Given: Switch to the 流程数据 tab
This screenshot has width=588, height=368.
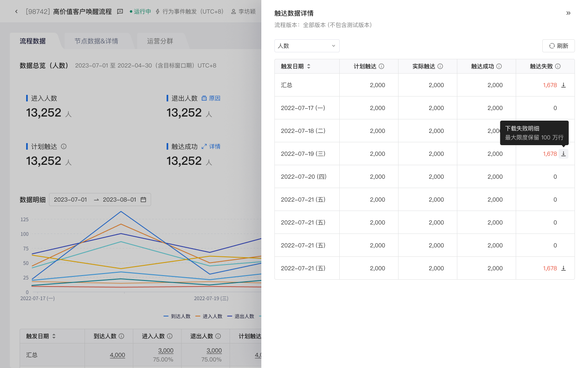Looking at the screenshot, I should pos(33,41).
